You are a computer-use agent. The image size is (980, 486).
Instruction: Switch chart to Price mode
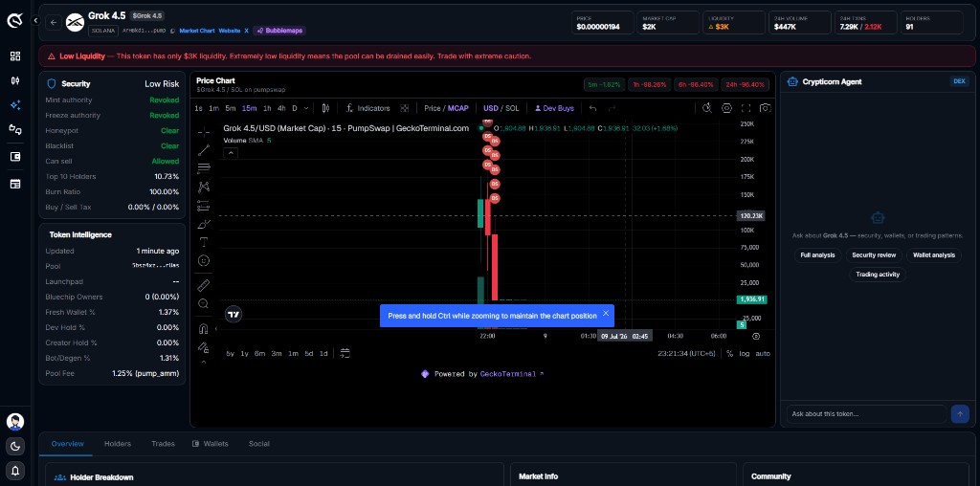[x=432, y=108]
